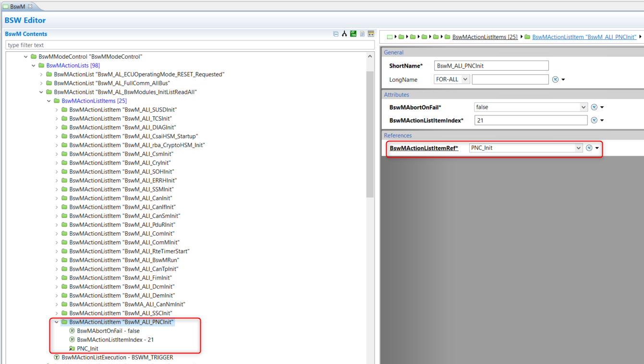Click the branch hierarchy icon in BswM Contents toolbar
The height and width of the screenshot is (364, 644).
click(x=344, y=34)
